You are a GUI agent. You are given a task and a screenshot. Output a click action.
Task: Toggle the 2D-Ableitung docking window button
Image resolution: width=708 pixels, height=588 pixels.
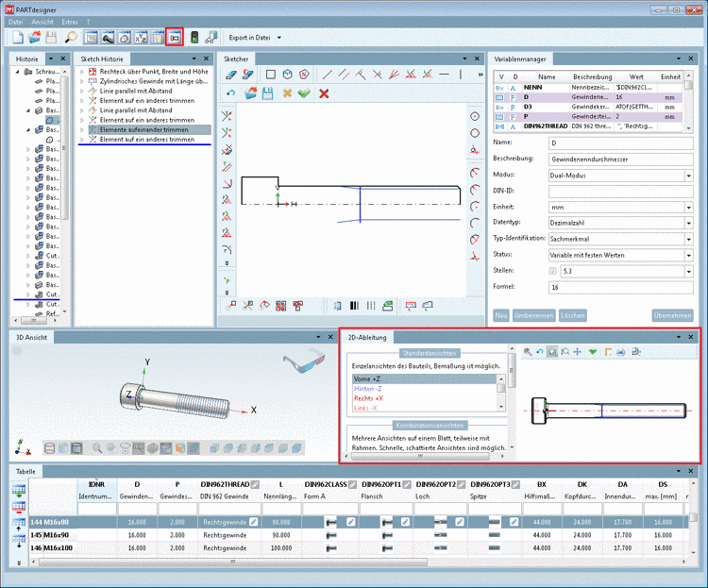pyautogui.click(x=175, y=38)
